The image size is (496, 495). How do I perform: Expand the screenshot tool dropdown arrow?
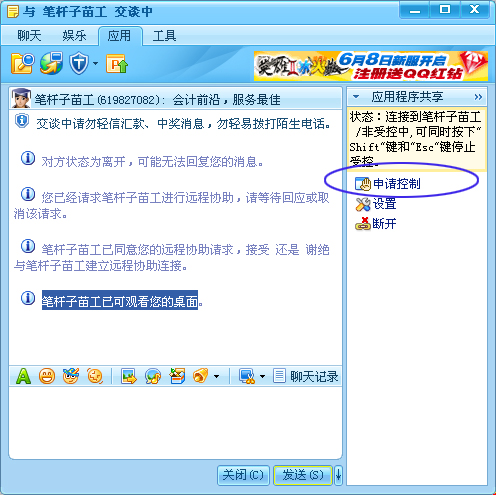click(x=262, y=377)
